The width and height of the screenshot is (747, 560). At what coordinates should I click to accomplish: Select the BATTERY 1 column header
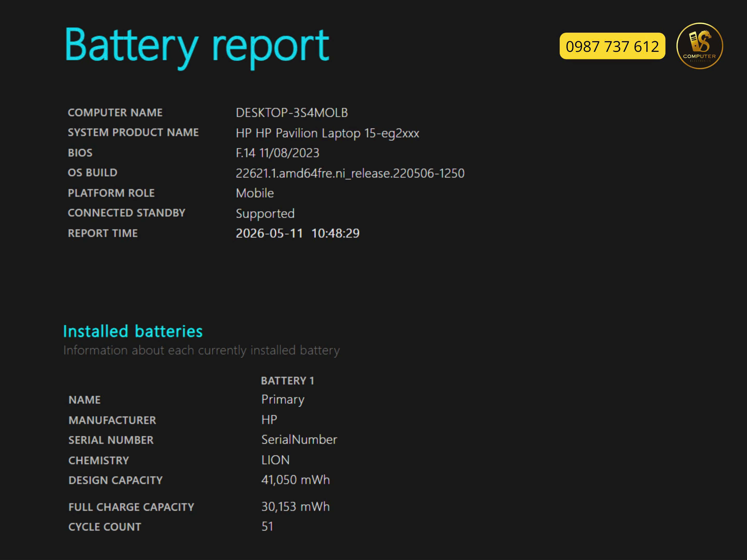point(287,381)
